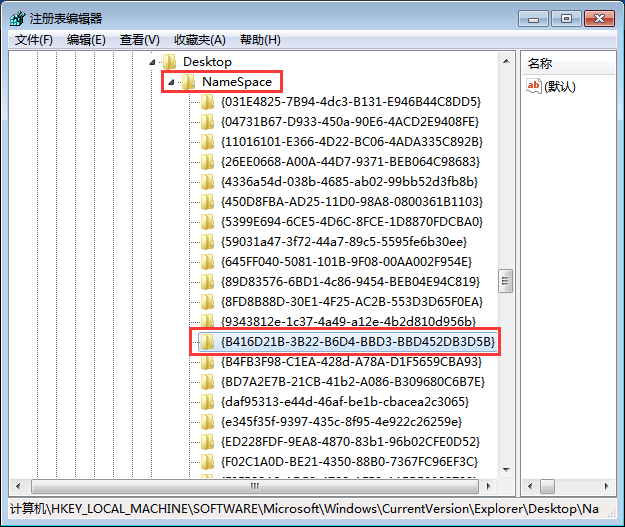Open the 编辑(E) menu
Image resolution: width=625 pixels, height=527 pixels.
[86, 40]
